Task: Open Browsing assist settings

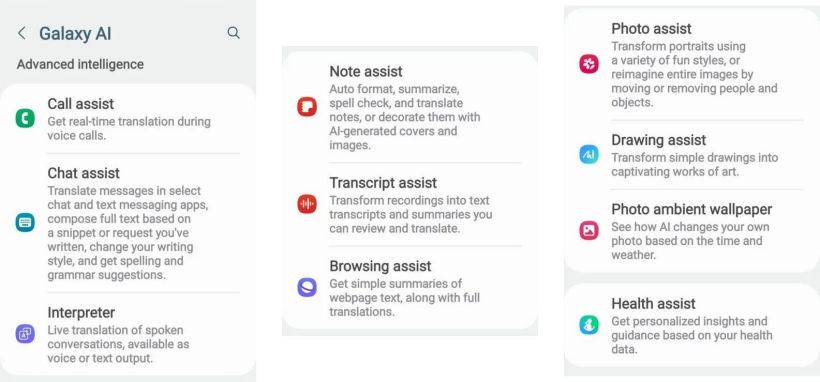Action: 410,288
